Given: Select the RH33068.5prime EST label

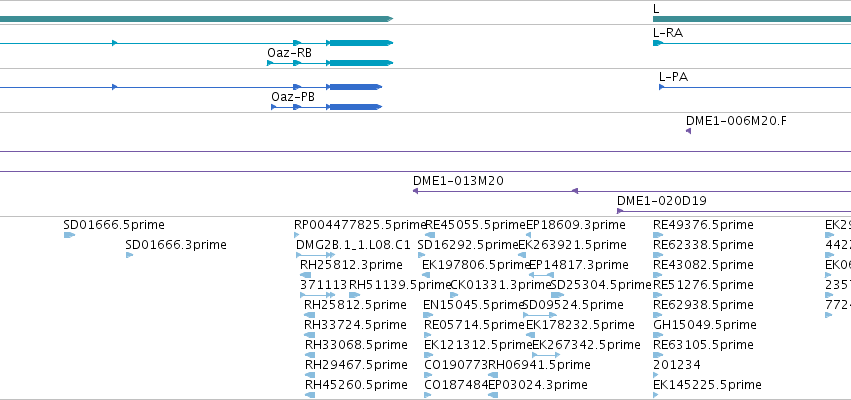Looking at the screenshot, I should pyautogui.click(x=356, y=345).
